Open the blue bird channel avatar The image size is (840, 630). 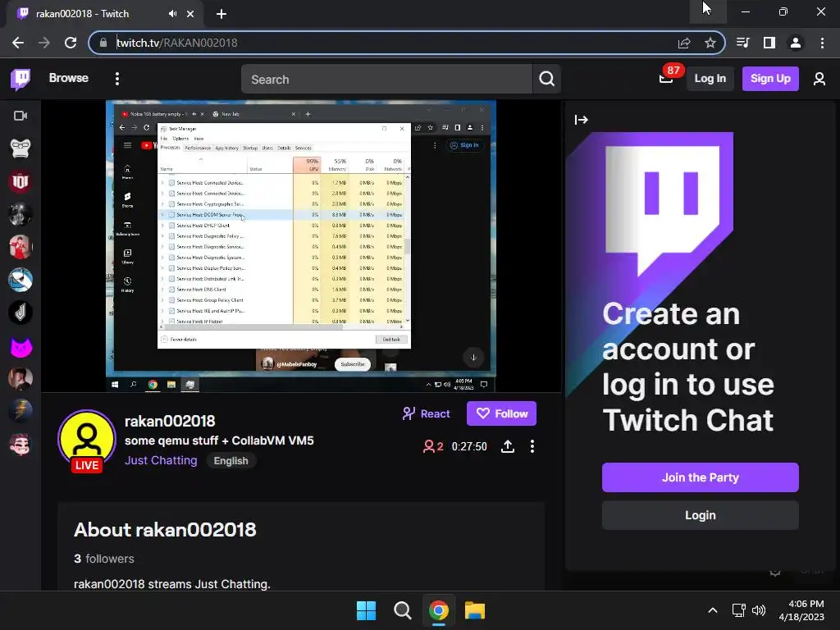coord(21,281)
